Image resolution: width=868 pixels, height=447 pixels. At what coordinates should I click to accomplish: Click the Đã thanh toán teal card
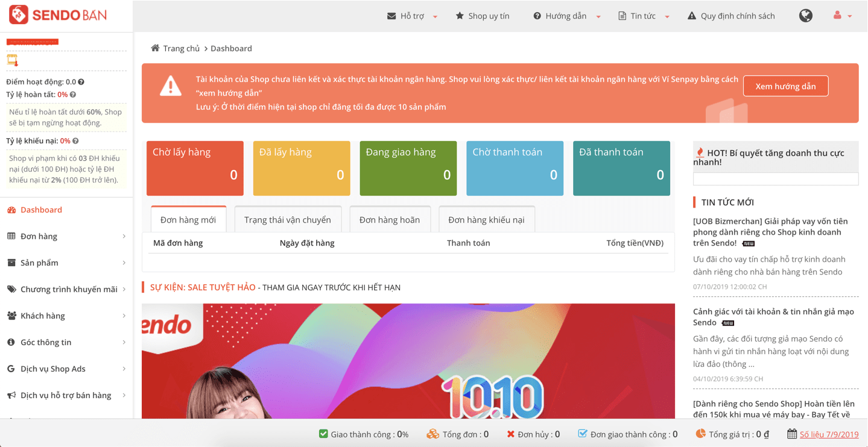(x=621, y=168)
